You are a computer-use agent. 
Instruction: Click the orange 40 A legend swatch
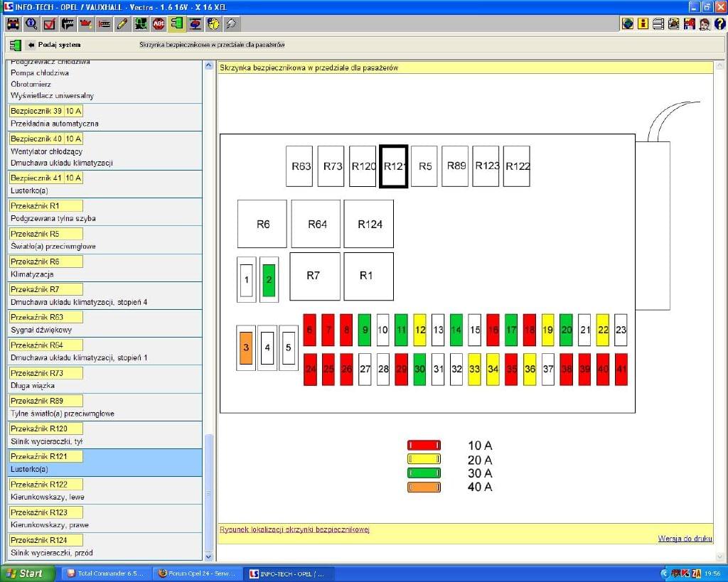click(x=424, y=487)
